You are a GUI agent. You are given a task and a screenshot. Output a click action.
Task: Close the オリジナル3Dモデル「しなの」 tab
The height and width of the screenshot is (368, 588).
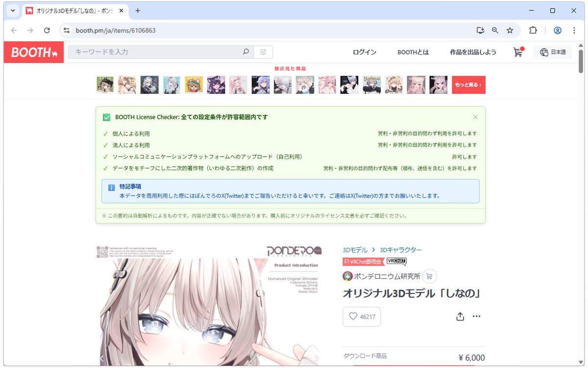122,10
